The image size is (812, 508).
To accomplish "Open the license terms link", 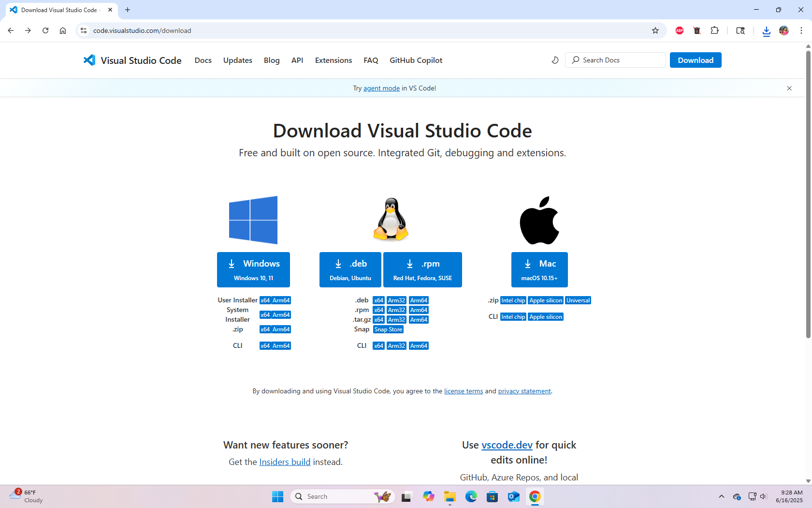I will [x=464, y=391].
